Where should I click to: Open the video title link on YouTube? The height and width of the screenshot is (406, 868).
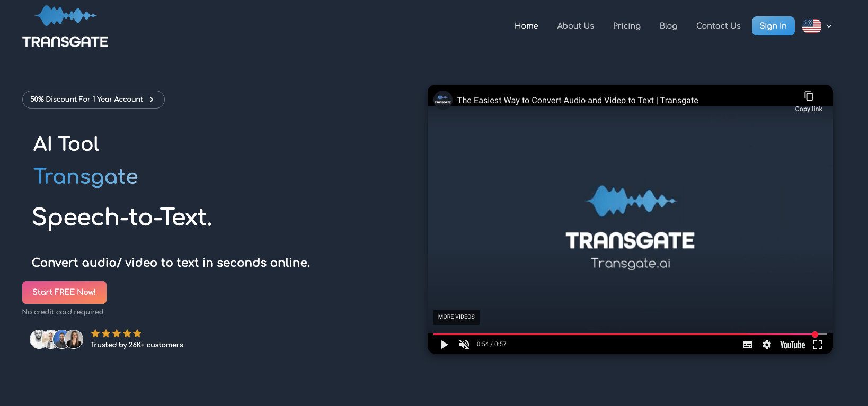pyautogui.click(x=578, y=100)
